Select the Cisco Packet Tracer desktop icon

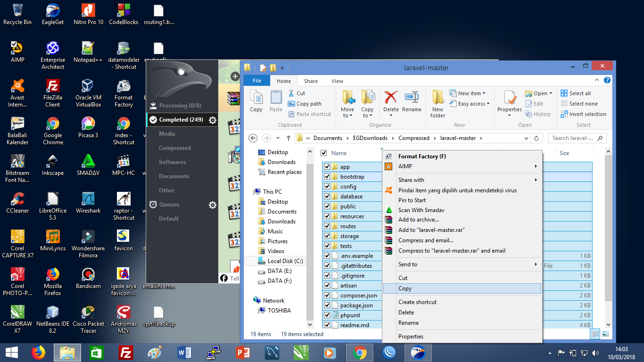(x=88, y=319)
